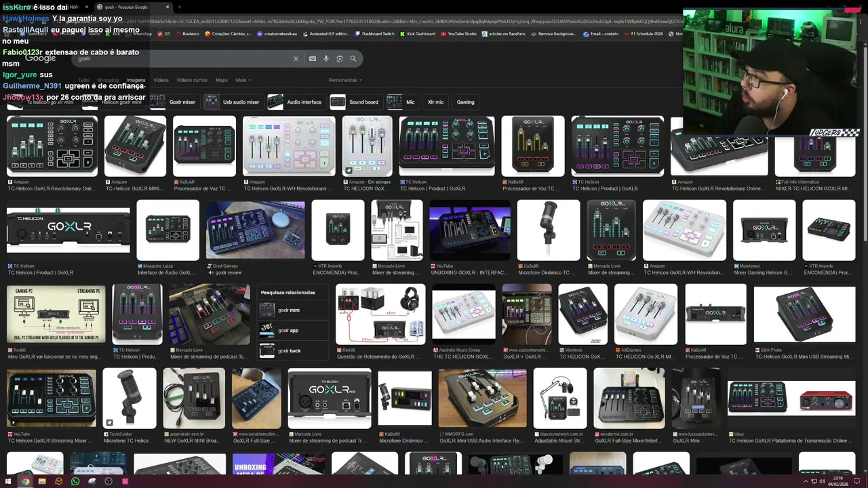Open a new Chrome tab with plus icon
Screen dimensions: 868x488
tap(180, 7)
